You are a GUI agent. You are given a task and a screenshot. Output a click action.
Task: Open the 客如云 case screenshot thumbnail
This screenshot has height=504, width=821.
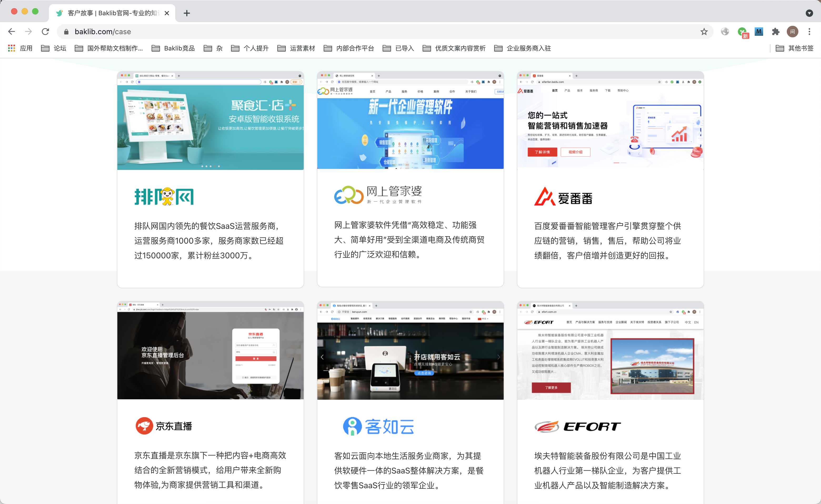pos(410,351)
